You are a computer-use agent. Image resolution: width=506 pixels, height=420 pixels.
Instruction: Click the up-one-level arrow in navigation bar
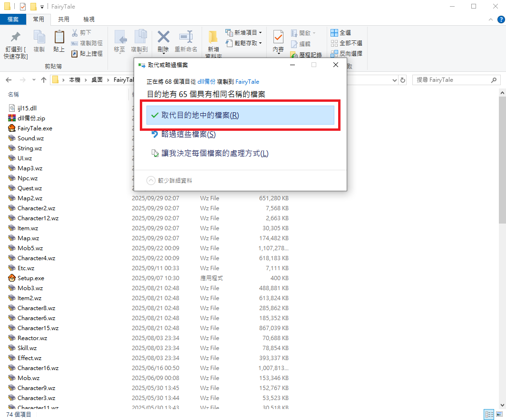[43, 80]
